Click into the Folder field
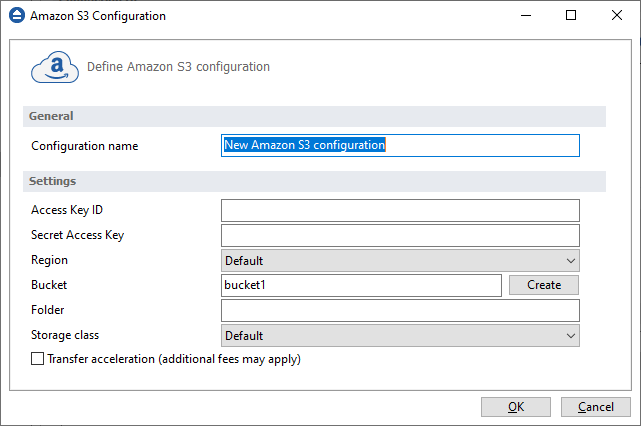The width and height of the screenshot is (641, 426). pos(400,310)
